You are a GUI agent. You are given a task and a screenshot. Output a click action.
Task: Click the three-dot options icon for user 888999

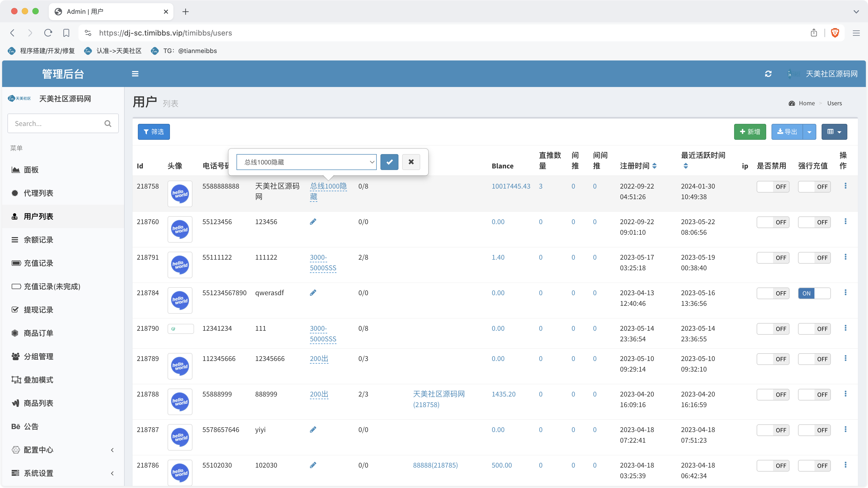click(846, 394)
